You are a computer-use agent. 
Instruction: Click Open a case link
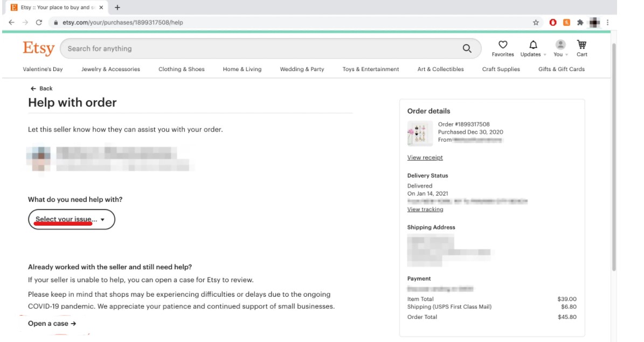tap(52, 324)
